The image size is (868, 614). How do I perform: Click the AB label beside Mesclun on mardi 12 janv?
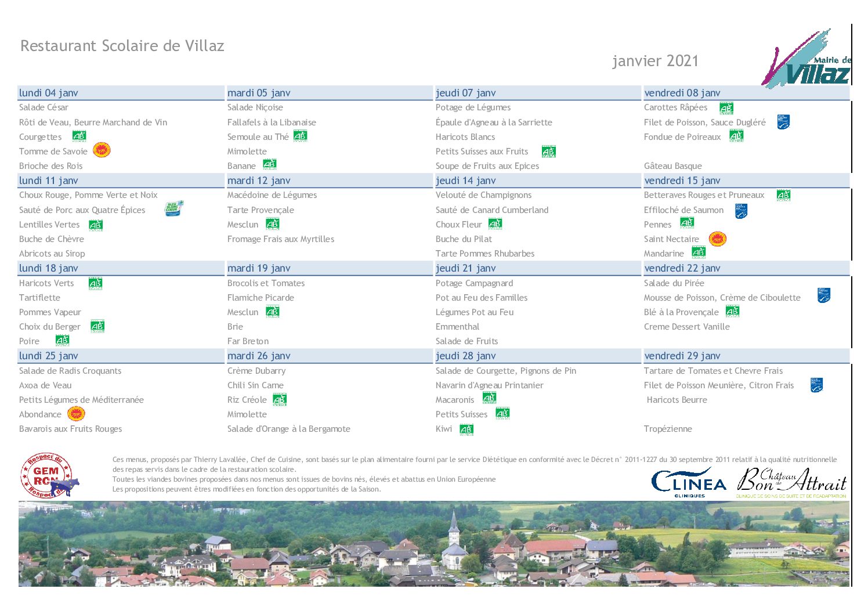tap(273, 224)
